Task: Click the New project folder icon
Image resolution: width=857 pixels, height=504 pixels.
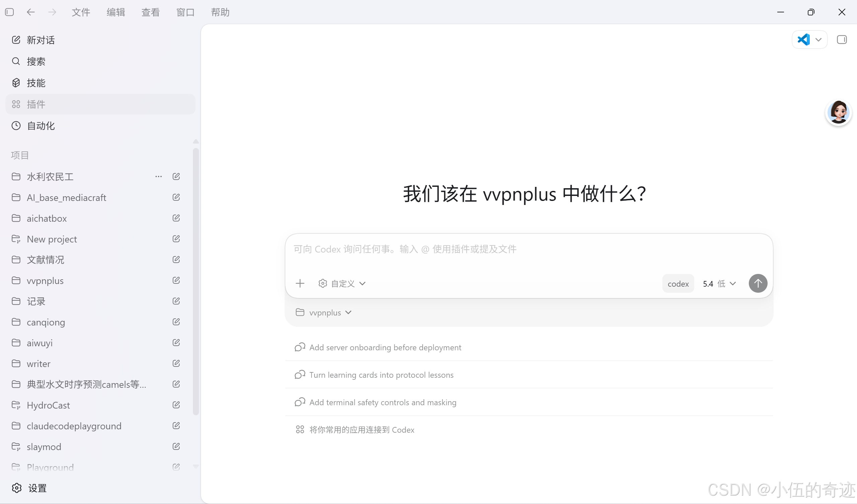Action: (x=16, y=239)
